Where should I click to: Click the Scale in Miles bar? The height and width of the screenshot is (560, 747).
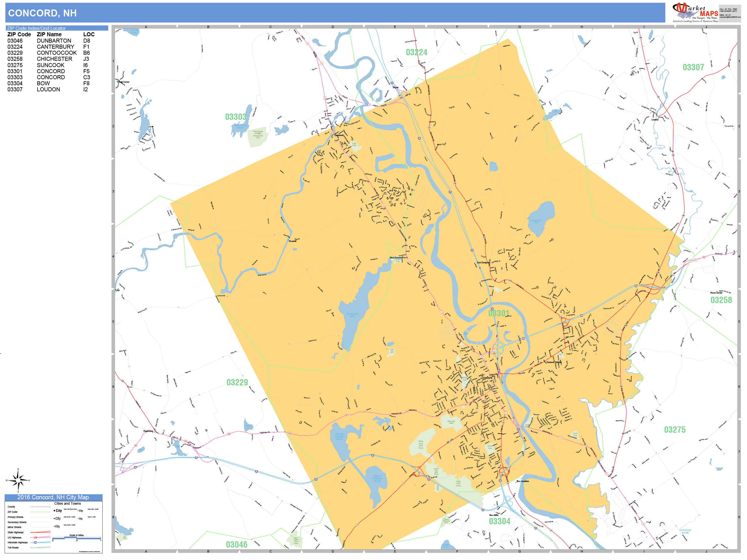click(x=77, y=538)
